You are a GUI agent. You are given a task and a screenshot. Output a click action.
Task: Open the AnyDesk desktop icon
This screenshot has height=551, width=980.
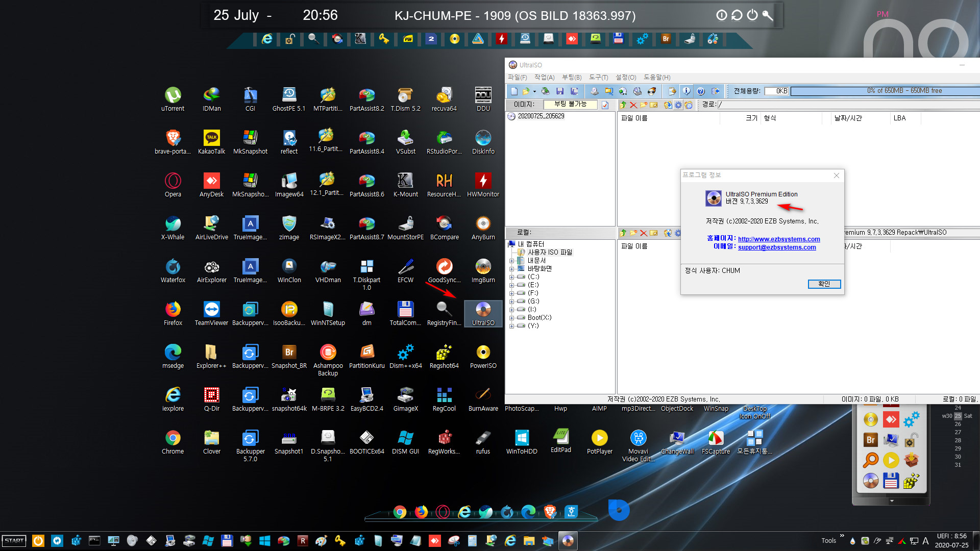click(x=211, y=185)
